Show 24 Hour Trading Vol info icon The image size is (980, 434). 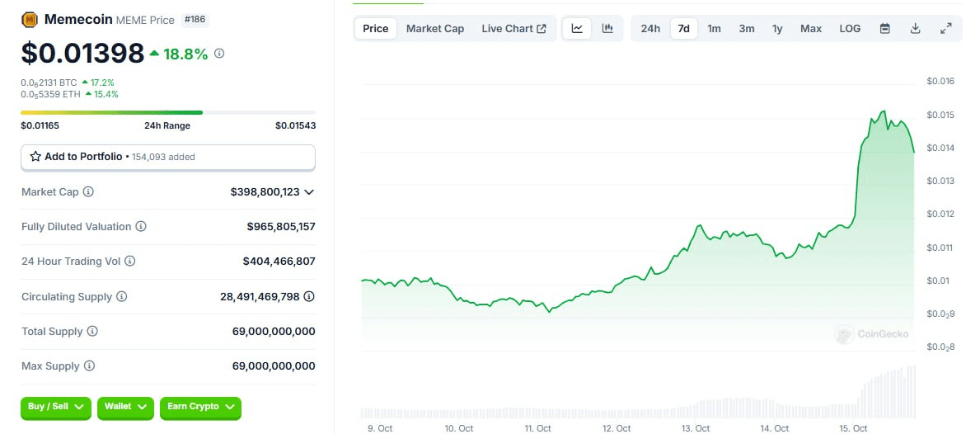coord(130,262)
